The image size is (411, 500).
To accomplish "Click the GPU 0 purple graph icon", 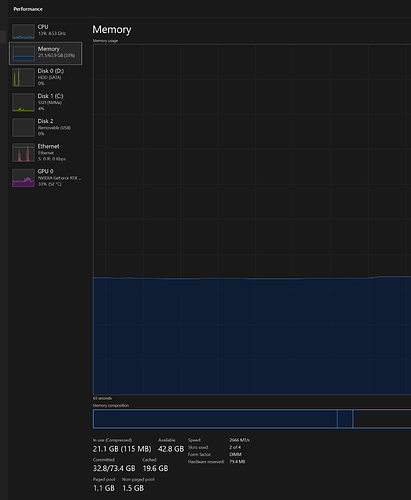I will pos(23,178).
